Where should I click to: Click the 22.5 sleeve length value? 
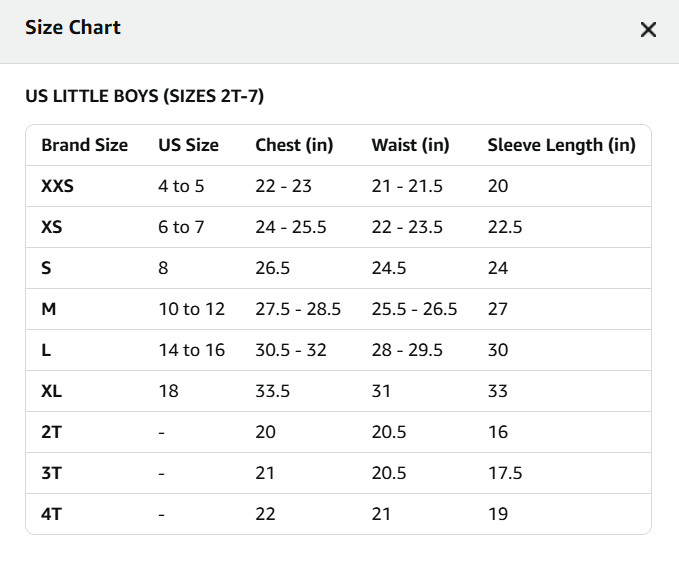coord(505,227)
